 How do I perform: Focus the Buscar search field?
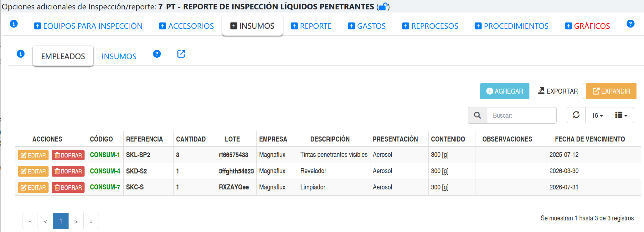[x=521, y=116]
